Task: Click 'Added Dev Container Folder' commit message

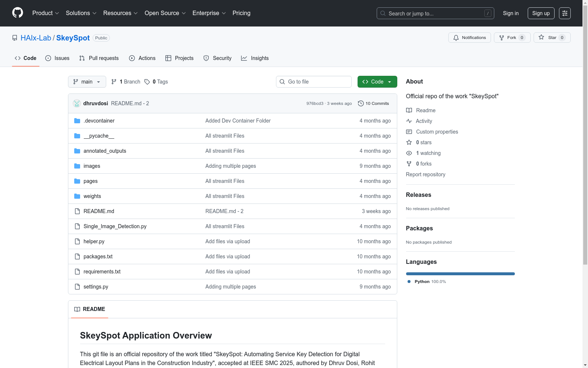Action: [238, 121]
